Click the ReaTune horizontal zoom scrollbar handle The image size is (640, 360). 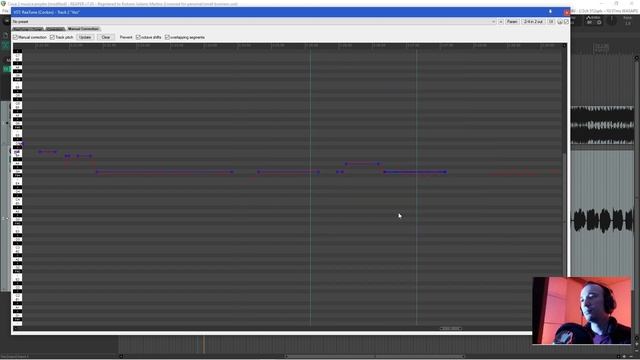(x=451, y=329)
